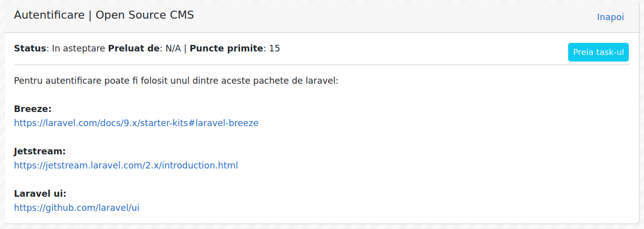644x229 pixels.
Task: Go back using the Inapoi link
Action: tap(610, 17)
